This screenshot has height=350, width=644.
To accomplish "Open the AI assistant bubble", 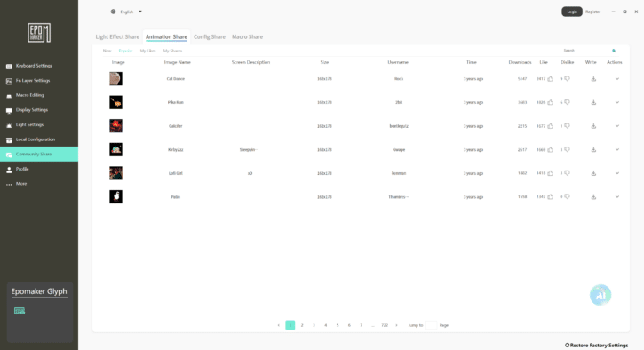I will [x=600, y=295].
